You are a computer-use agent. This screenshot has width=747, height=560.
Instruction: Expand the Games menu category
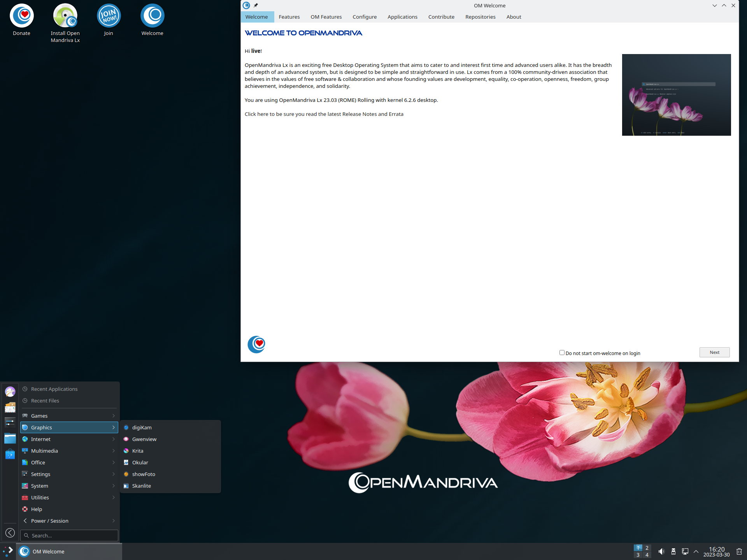pyautogui.click(x=69, y=416)
